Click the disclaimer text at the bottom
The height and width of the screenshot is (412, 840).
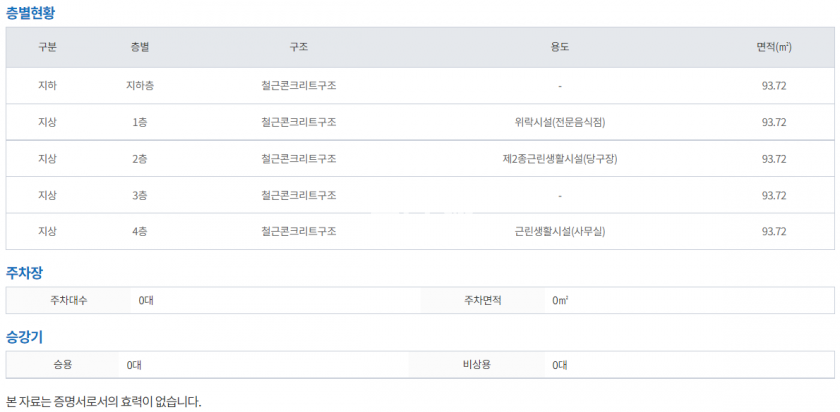(x=104, y=401)
